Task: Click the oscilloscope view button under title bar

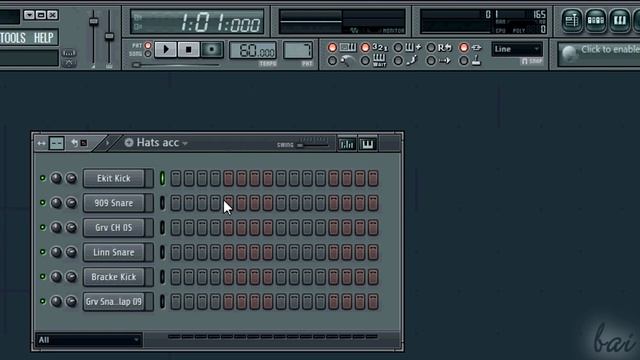Action: [x=69, y=53]
